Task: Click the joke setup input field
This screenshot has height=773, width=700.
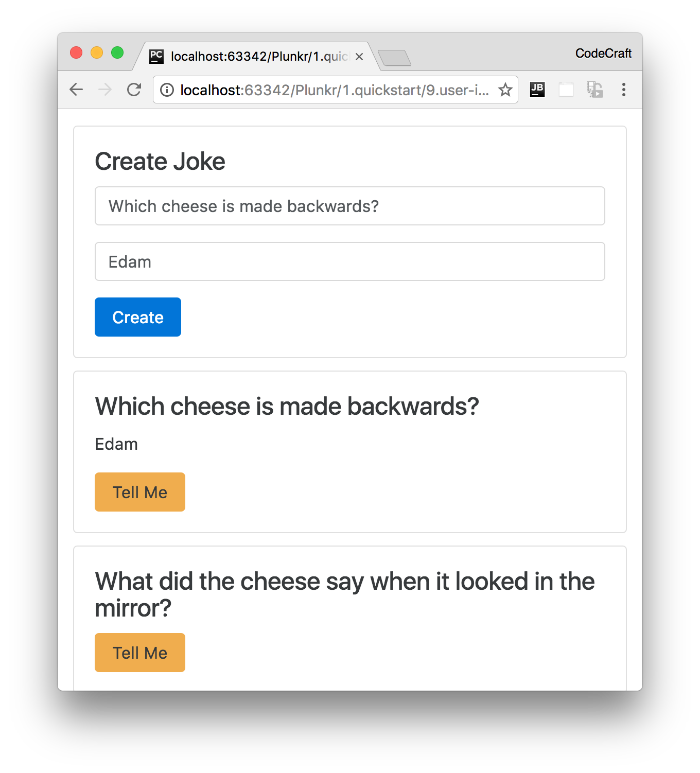Action: [x=350, y=206]
